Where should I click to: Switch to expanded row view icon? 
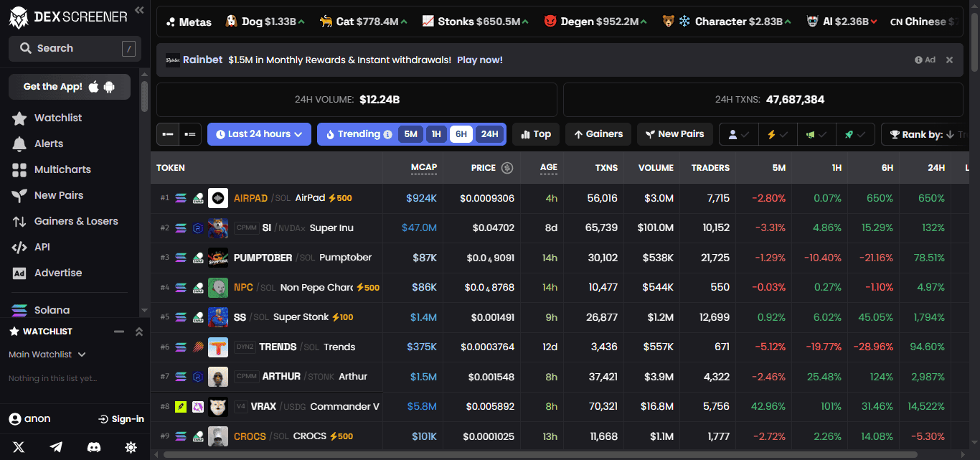(190, 134)
